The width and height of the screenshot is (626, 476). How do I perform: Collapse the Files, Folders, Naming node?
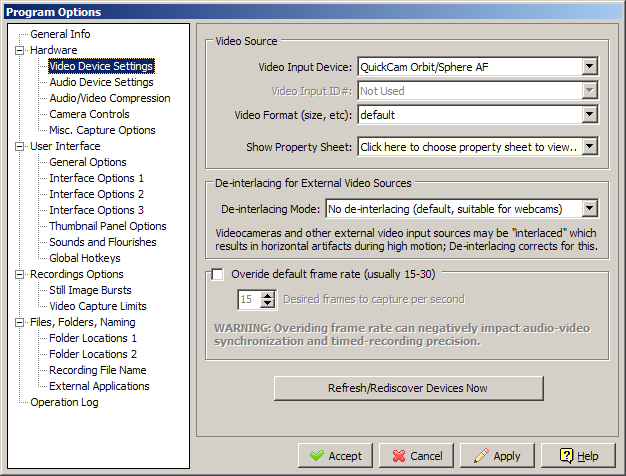(19, 322)
